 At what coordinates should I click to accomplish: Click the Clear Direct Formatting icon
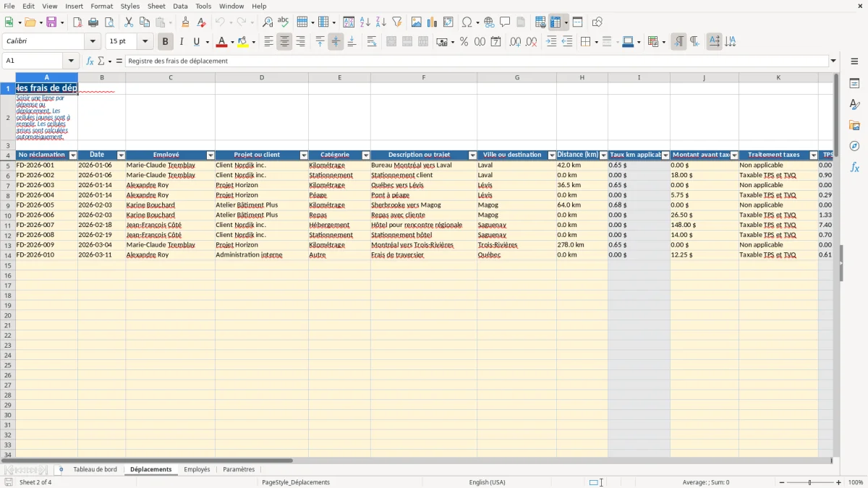click(201, 22)
